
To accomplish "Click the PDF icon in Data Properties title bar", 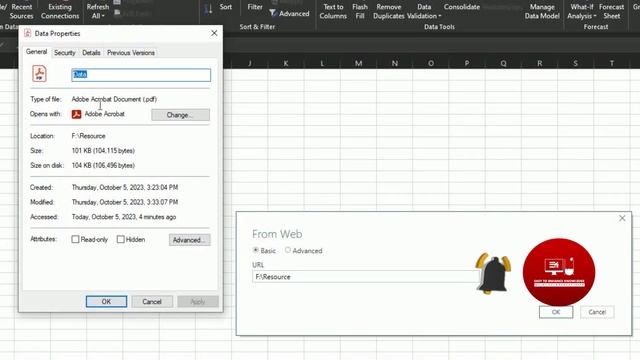I will click(x=27, y=33).
